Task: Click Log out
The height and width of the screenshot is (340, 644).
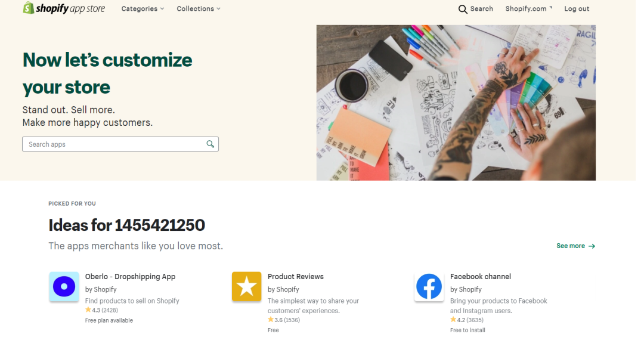Action: tap(577, 9)
